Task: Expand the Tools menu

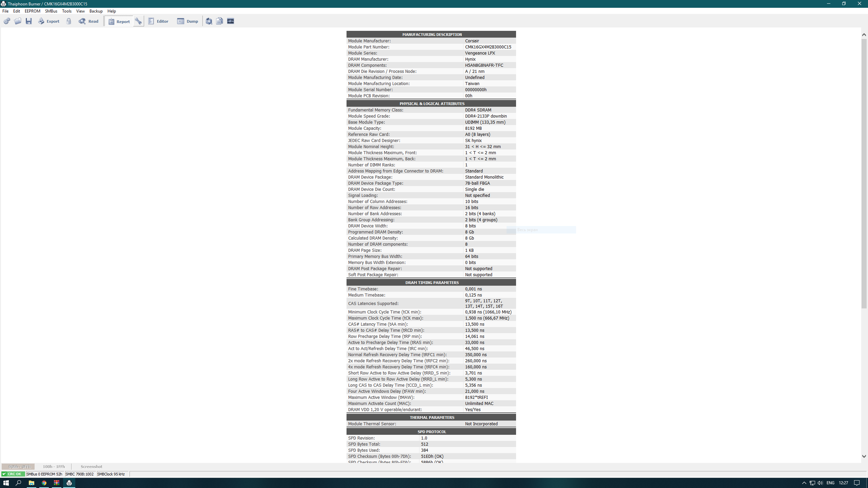Action: (66, 11)
